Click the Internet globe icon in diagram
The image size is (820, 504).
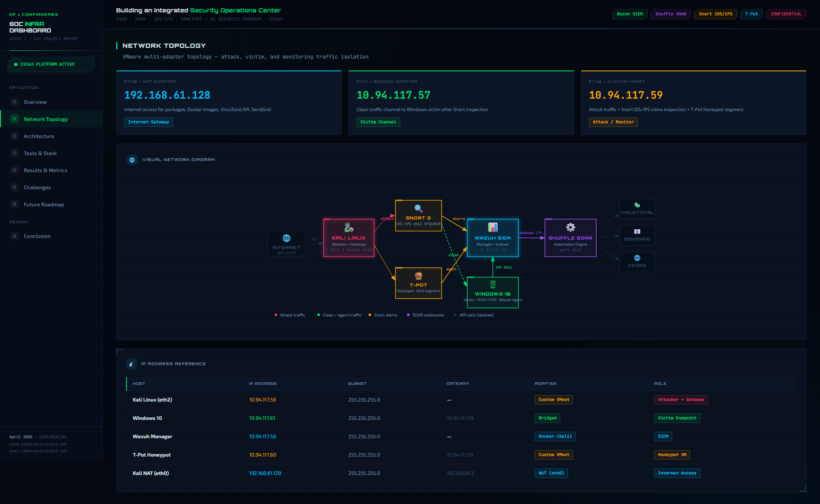pos(287,238)
